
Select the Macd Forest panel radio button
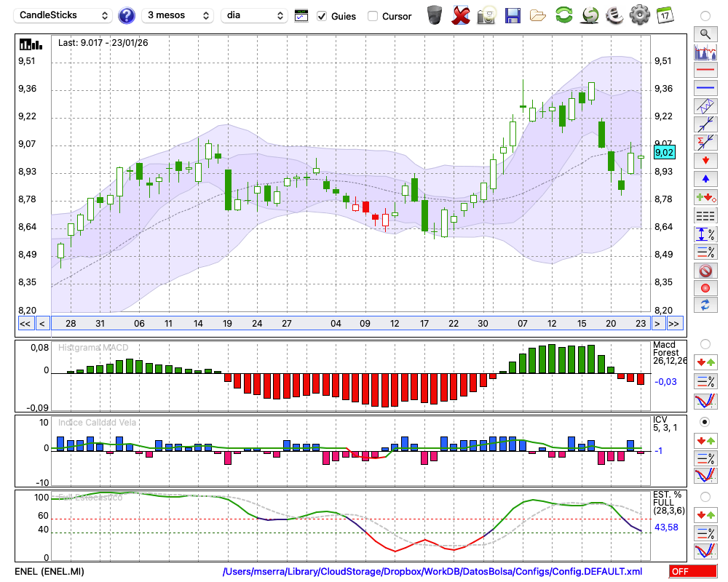[x=705, y=343]
